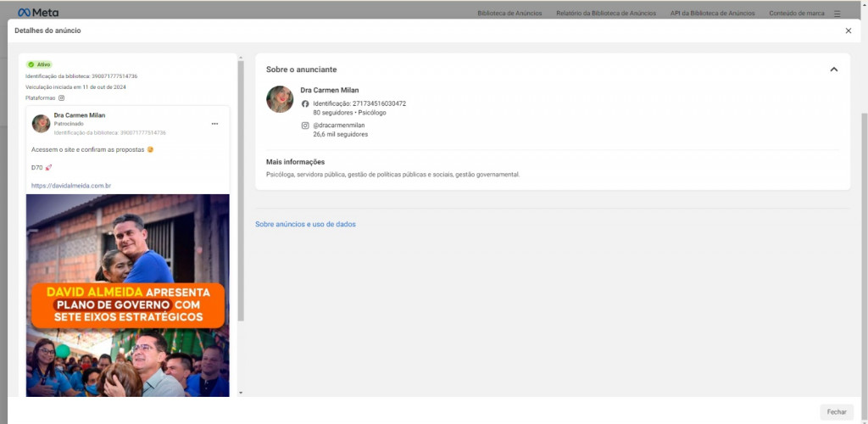Viewport: 868px width, 424px height.
Task: Click the Facebook icon next to Identificação
Action: click(x=305, y=103)
